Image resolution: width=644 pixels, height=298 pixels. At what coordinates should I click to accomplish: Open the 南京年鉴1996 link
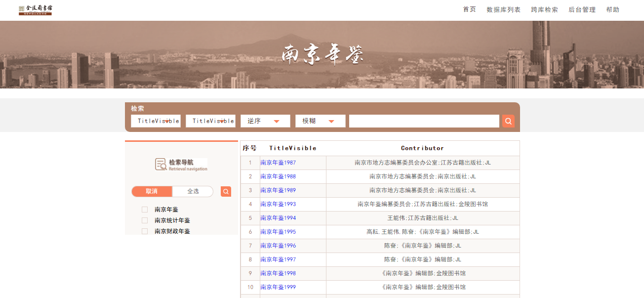tap(278, 246)
